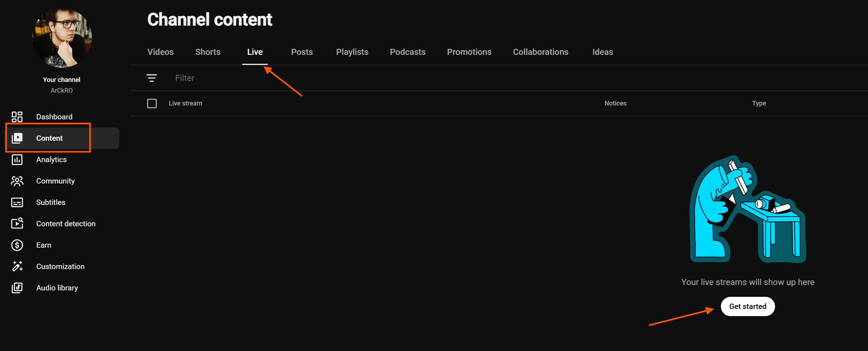Click the Content play-stack icon
868x351 pixels.
pos(17,138)
